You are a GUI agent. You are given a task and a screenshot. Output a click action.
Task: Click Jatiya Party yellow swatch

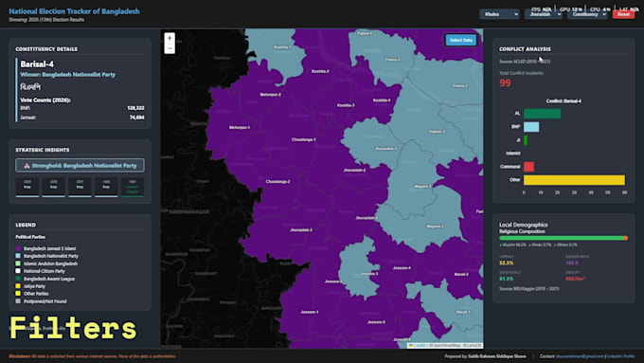pyautogui.click(x=18, y=286)
